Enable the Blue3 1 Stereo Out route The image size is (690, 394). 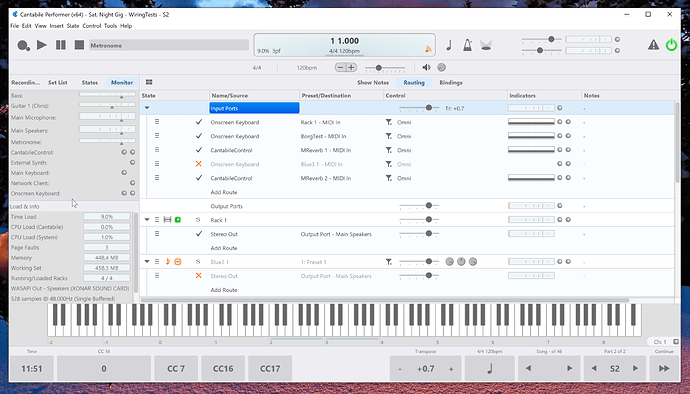pyautogui.click(x=199, y=276)
